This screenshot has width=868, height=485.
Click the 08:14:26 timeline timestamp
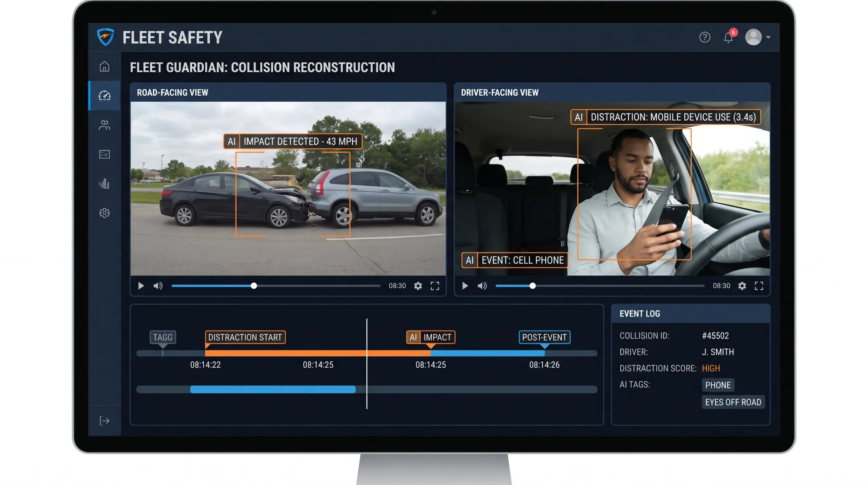[x=545, y=365]
